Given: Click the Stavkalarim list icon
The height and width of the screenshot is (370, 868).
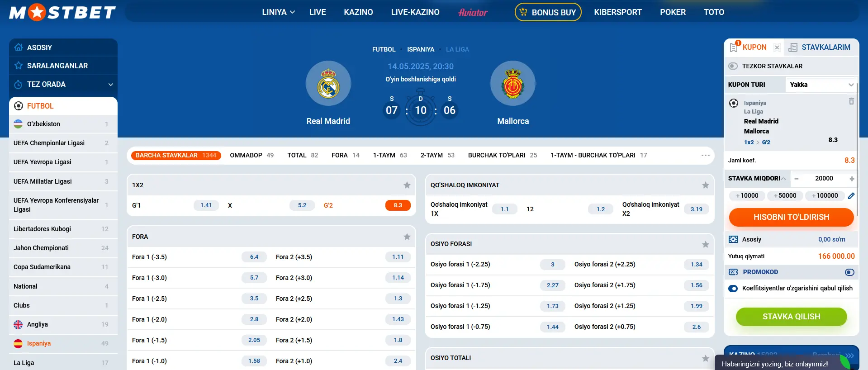Looking at the screenshot, I should pyautogui.click(x=793, y=47).
